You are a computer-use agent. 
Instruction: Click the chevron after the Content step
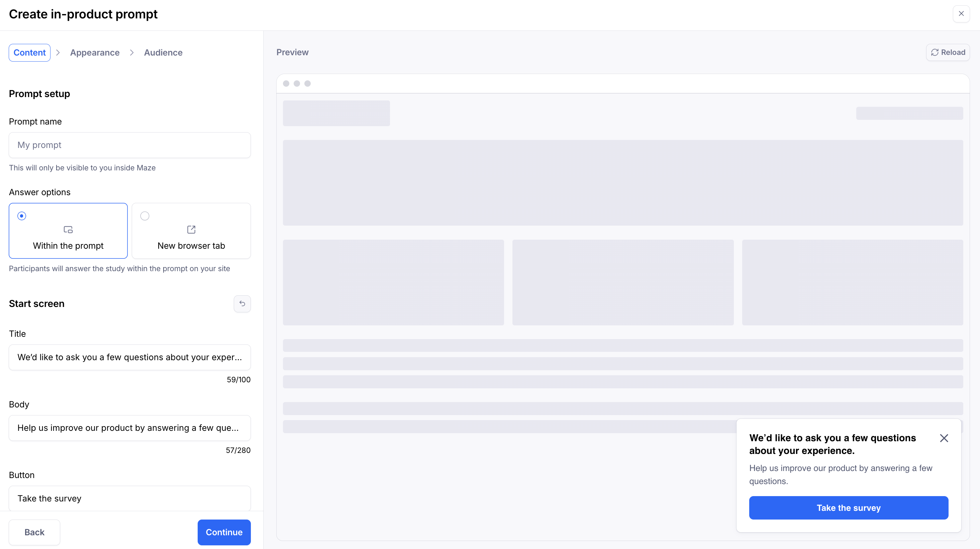(x=58, y=53)
